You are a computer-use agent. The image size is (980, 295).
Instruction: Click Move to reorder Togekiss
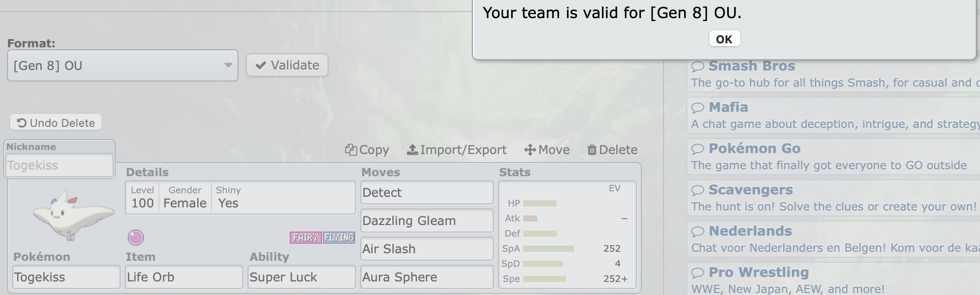547,150
